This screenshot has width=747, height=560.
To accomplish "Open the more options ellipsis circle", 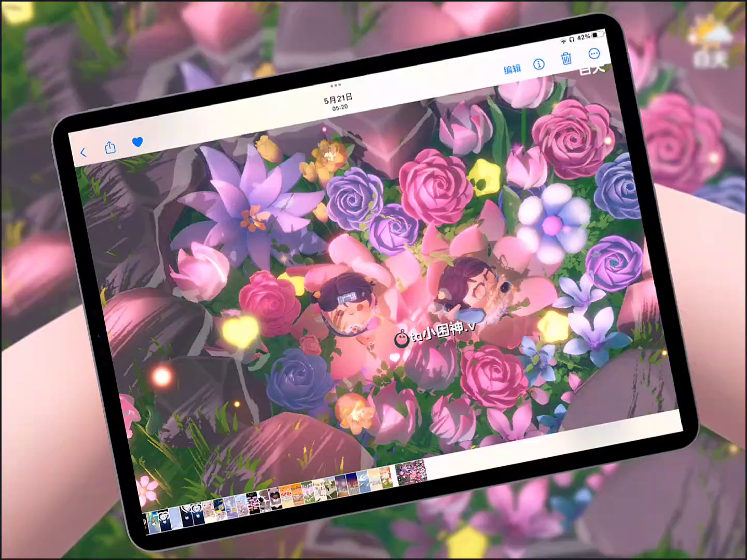I will coord(594,53).
